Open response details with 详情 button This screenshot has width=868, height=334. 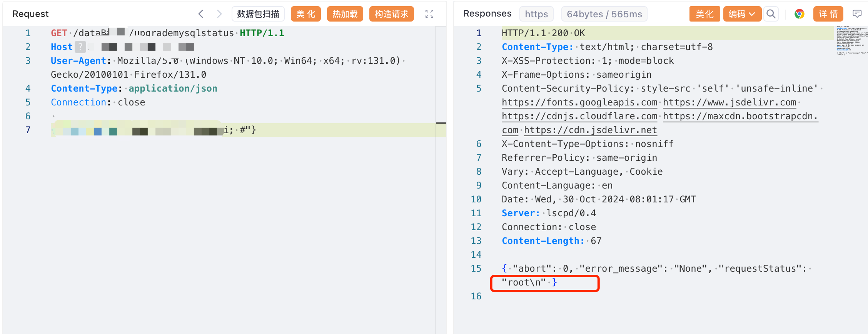click(828, 14)
